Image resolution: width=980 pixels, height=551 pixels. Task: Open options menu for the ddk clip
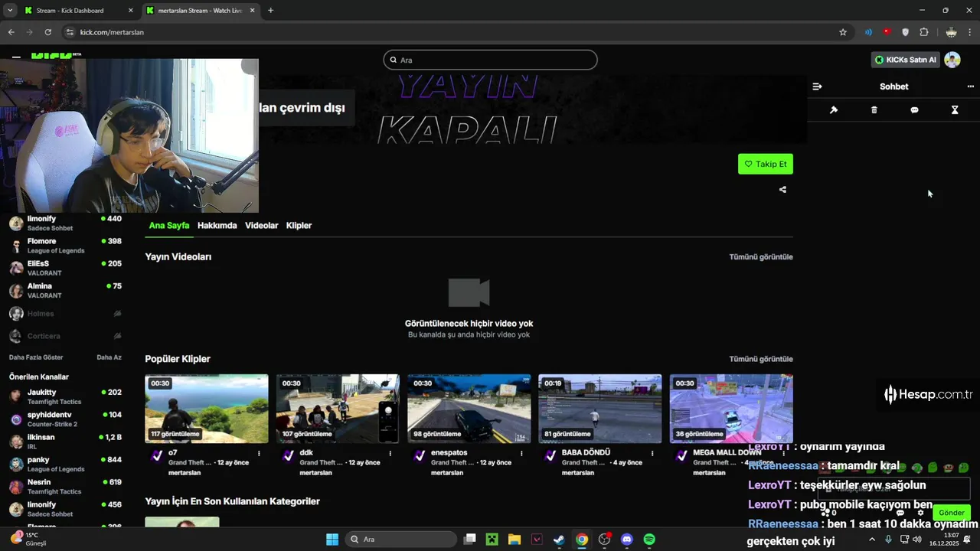(x=390, y=453)
